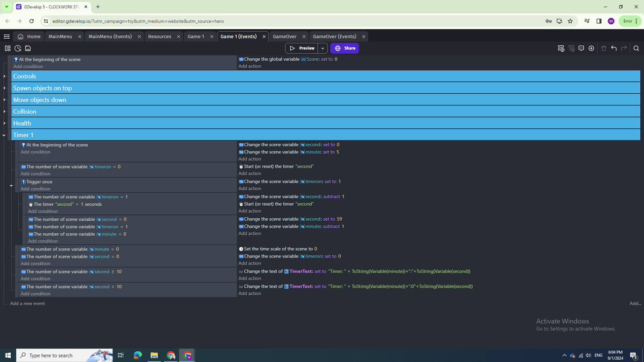644x362 pixels.
Task: Switch to the GameOver (Events) tab
Action: (334, 36)
